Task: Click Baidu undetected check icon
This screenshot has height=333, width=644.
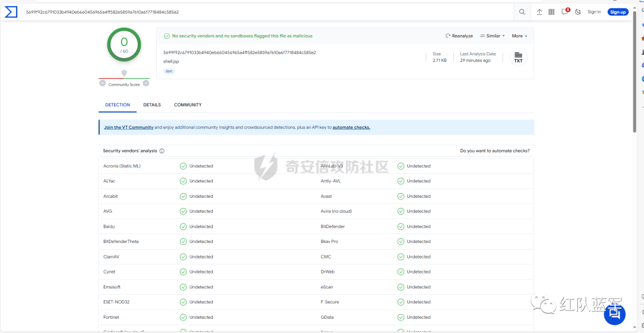Action: pos(183,226)
